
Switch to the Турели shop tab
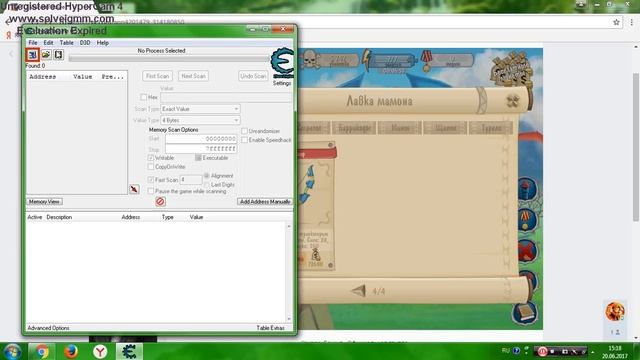point(491,128)
